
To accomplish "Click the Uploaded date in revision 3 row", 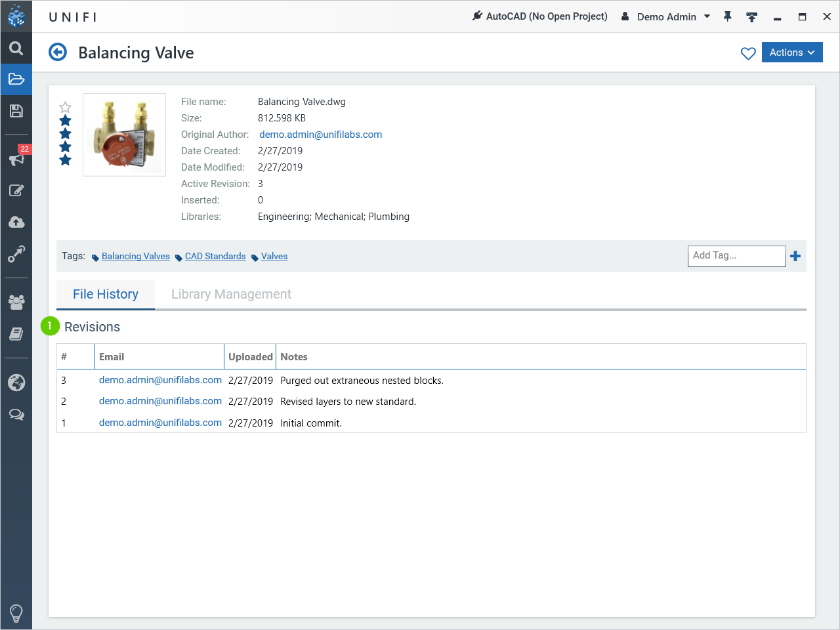I will click(251, 381).
